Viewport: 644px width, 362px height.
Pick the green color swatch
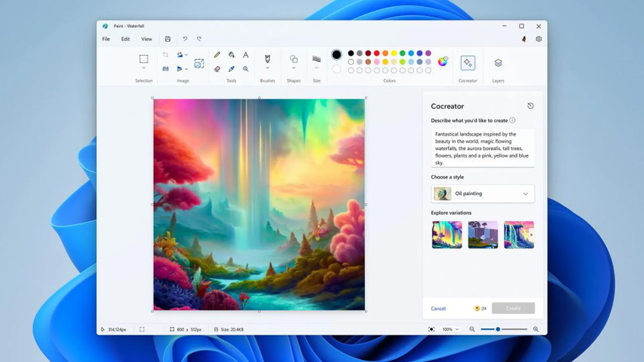403,53
